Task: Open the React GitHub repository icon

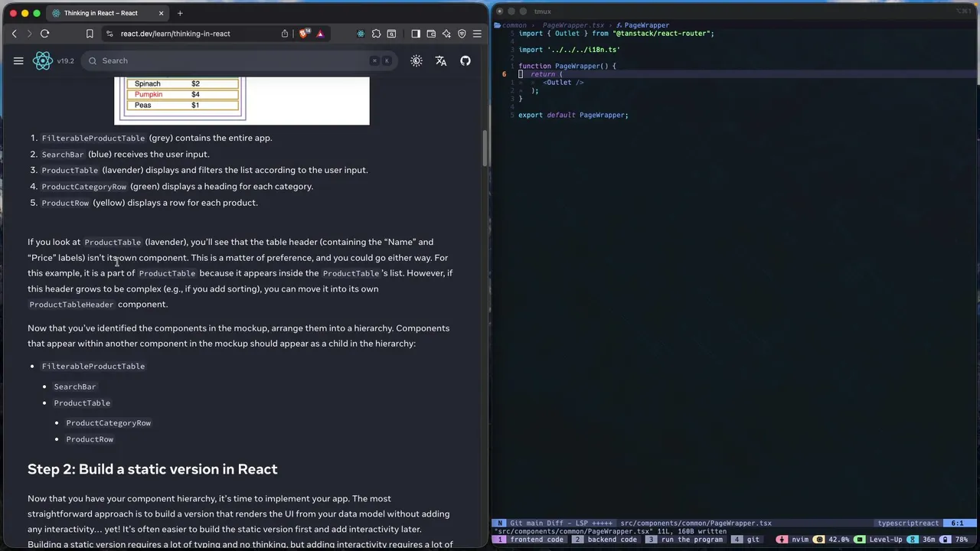Action: (465, 60)
